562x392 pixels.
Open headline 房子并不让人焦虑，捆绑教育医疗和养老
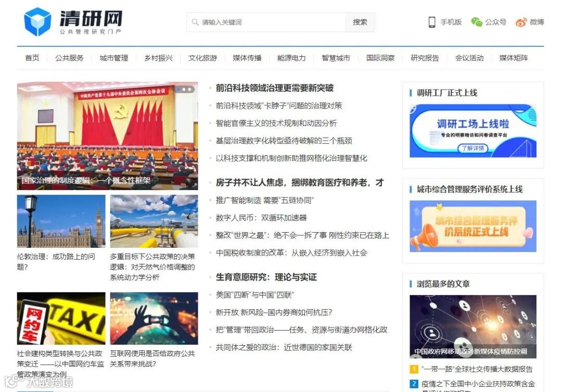click(300, 183)
